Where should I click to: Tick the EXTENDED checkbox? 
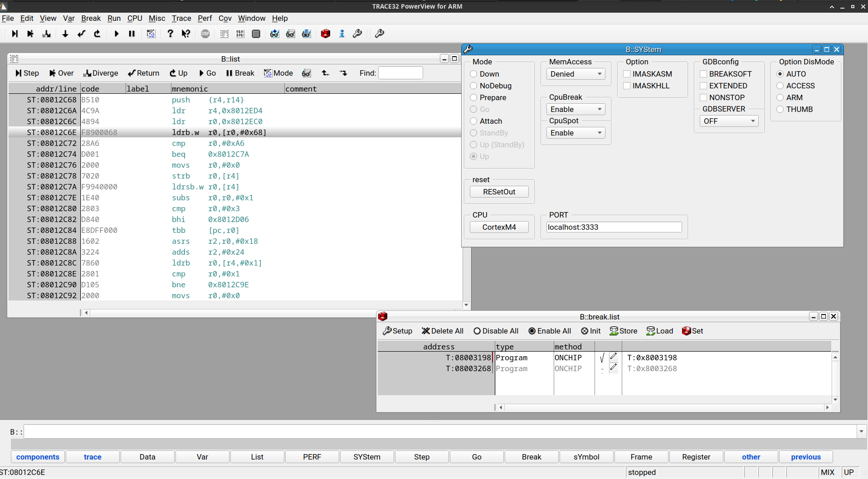tap(703, 86)
